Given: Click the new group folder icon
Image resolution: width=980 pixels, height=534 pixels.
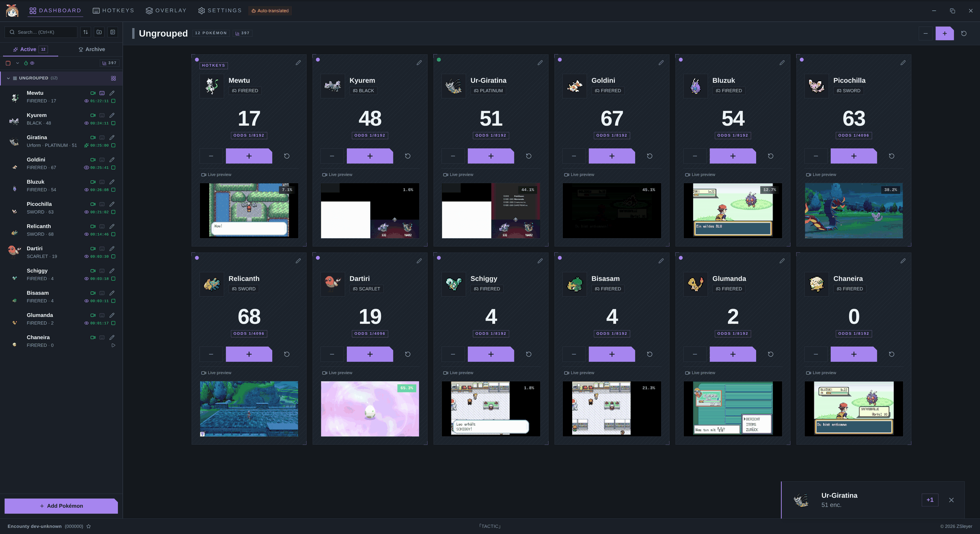Looking at the screenshot, I should pyautogui.click(x=99, y=32).
